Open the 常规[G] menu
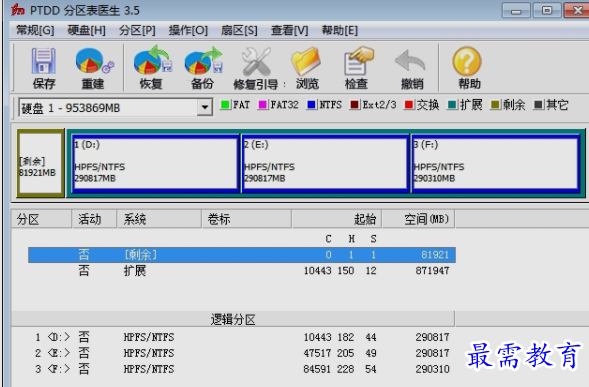Image resolution: width=589 pixels, height=387 pixels. [x=35, y=30]
